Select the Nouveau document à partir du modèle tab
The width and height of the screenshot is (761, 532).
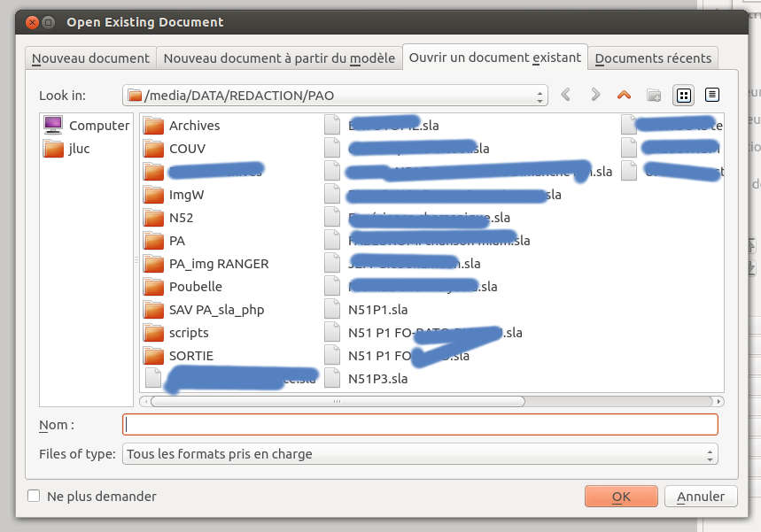coord(279,58)
